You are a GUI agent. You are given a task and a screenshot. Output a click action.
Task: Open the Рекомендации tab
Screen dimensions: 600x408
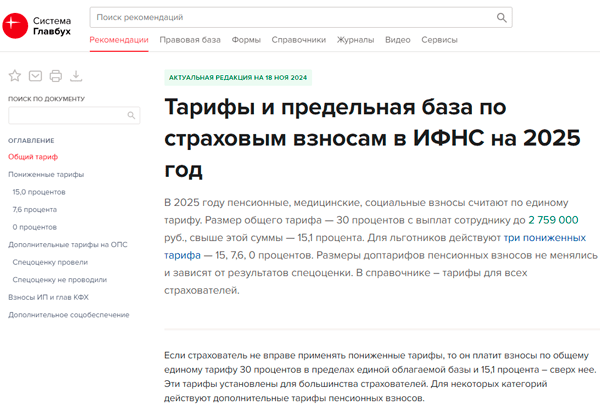point(119,40)
